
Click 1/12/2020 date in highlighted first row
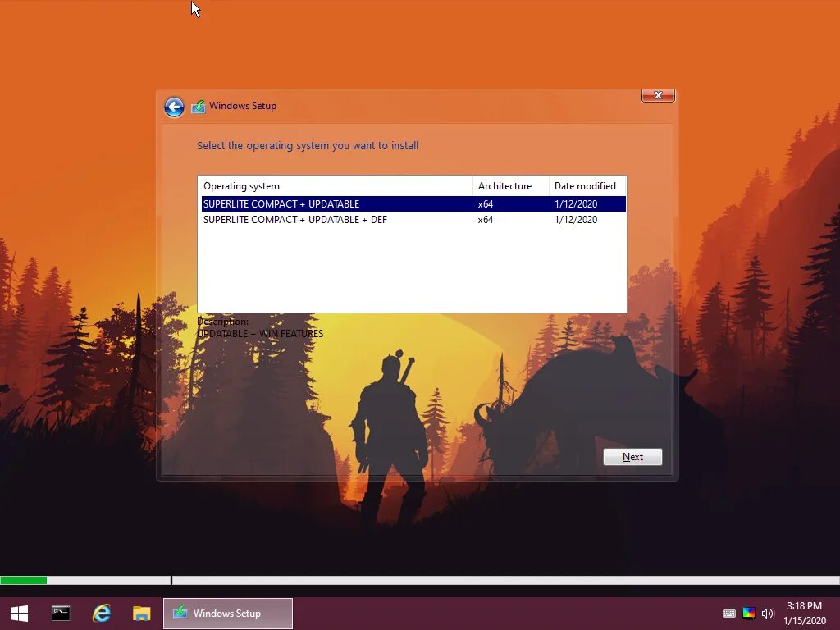(576, 203)
